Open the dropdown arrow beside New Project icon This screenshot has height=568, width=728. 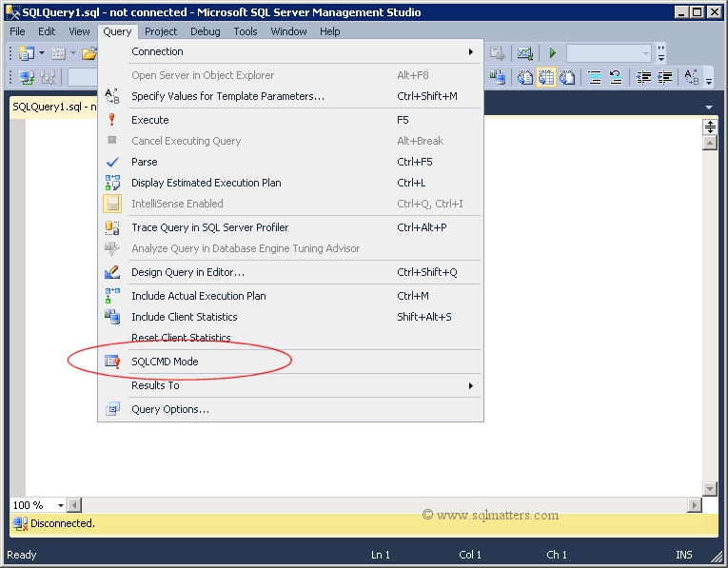(x=42, y=53)
